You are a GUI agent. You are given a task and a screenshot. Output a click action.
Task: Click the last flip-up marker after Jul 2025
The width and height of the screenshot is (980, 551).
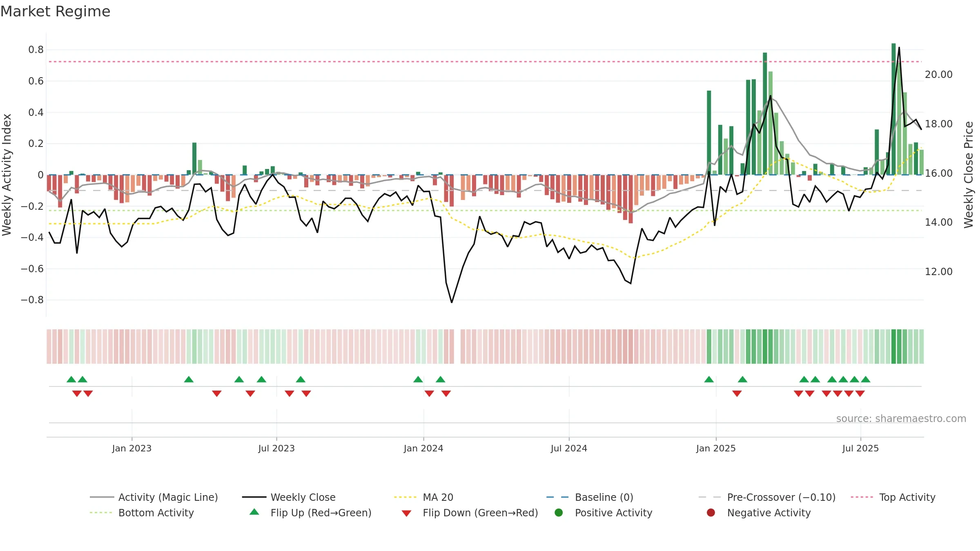click(x=866, y=379)
